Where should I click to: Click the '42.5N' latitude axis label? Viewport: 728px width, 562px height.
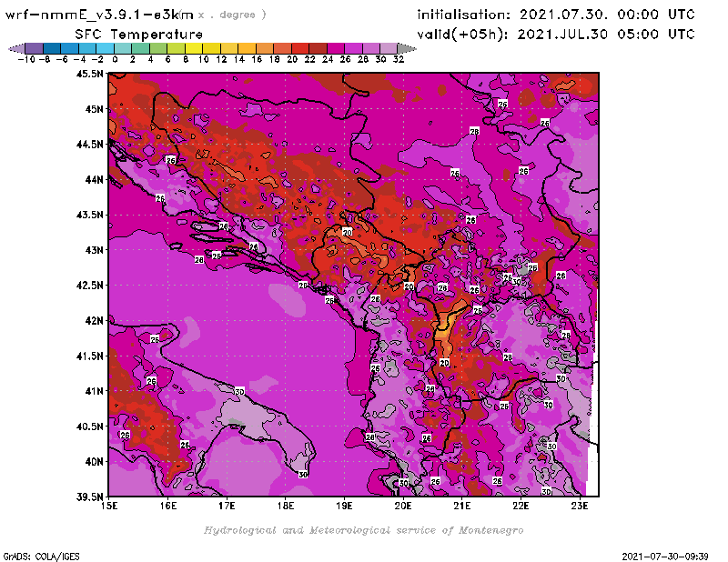point(90,286)
